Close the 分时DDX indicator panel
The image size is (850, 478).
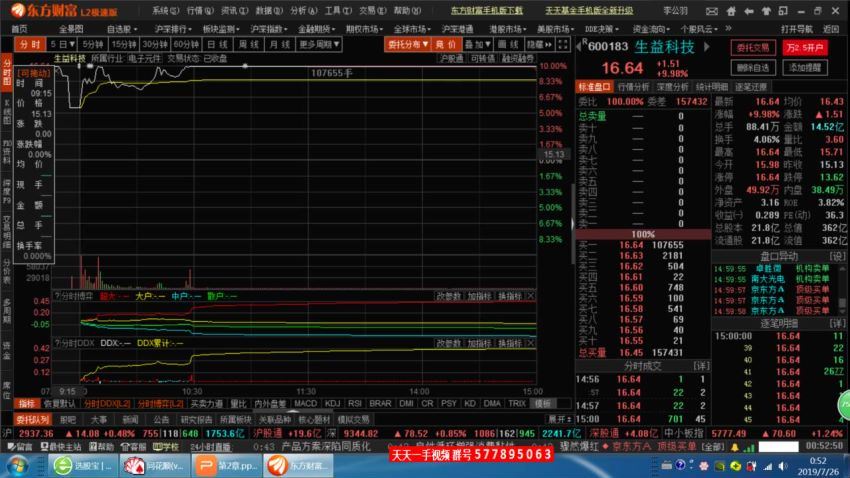pyautogui.click(x=530, y=343)
